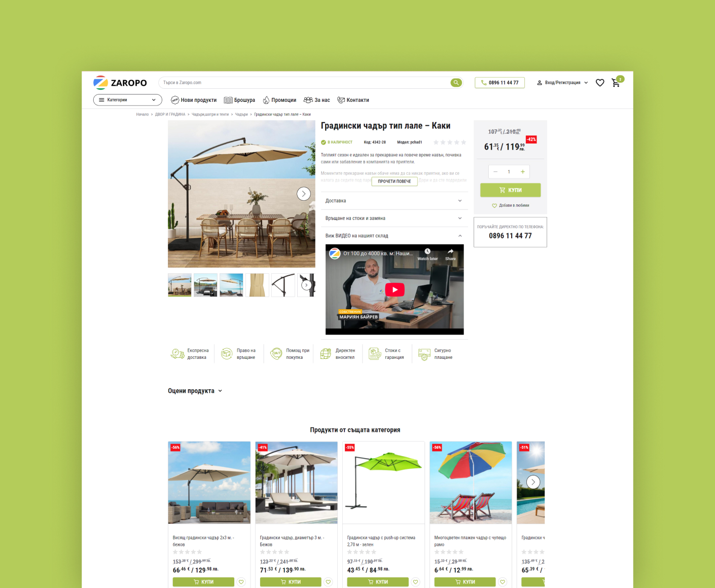Open the shopping cart icon
The width and height of the screenshot is (715, 588).
click(x=616, y=82)
